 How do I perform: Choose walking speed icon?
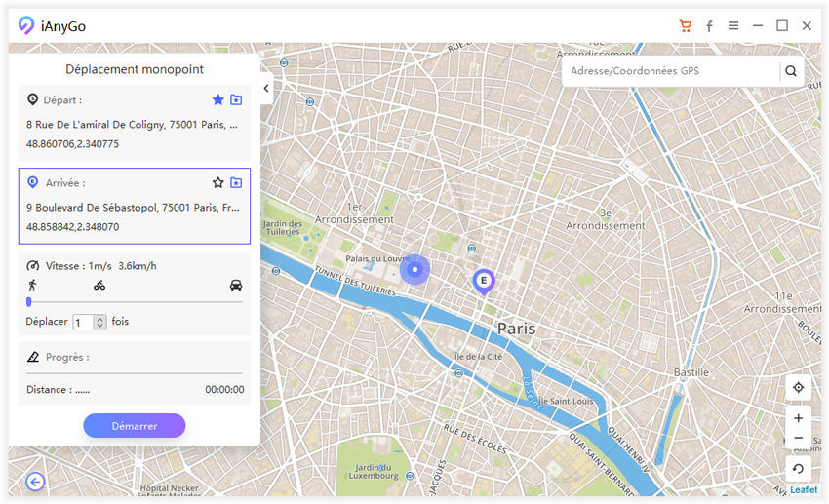32,286
